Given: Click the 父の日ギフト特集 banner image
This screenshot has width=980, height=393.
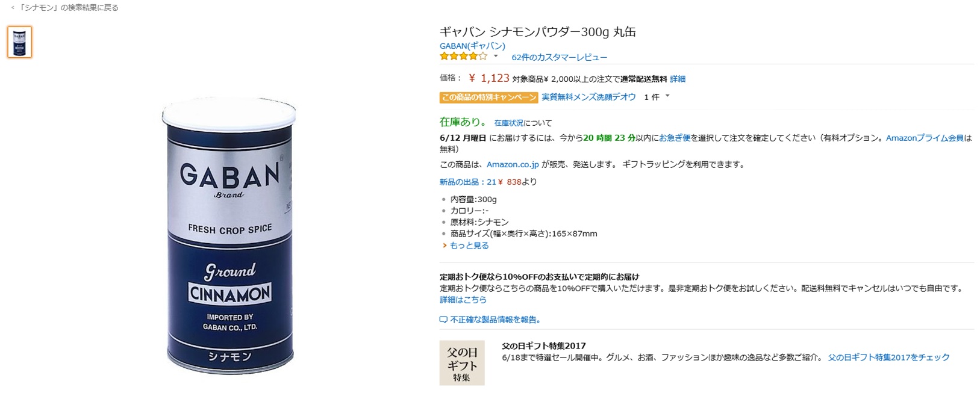Looking at the screenshot, I should [462, 363].
